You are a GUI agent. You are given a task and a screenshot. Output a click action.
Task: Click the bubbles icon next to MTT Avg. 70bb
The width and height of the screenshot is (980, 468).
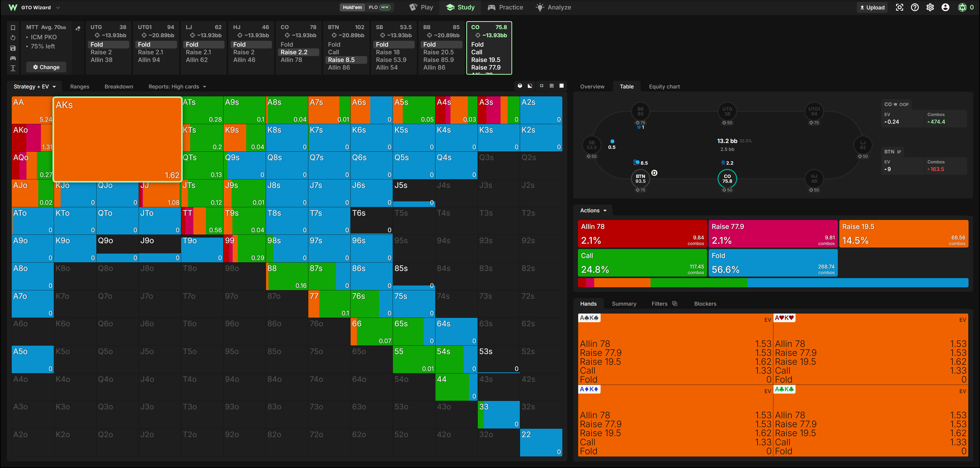78,28
